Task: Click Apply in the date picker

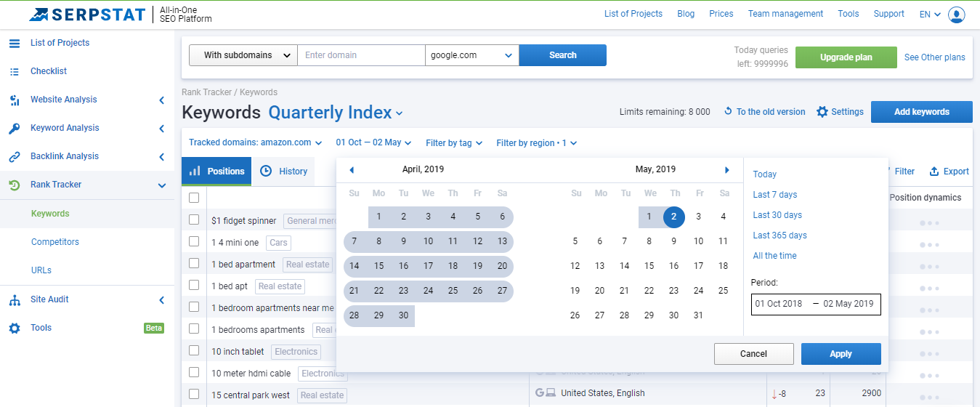Action: 841,354
